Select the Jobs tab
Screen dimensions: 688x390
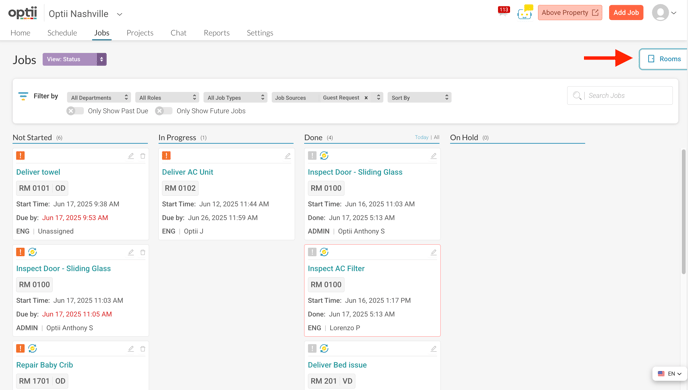click(101, 33)
